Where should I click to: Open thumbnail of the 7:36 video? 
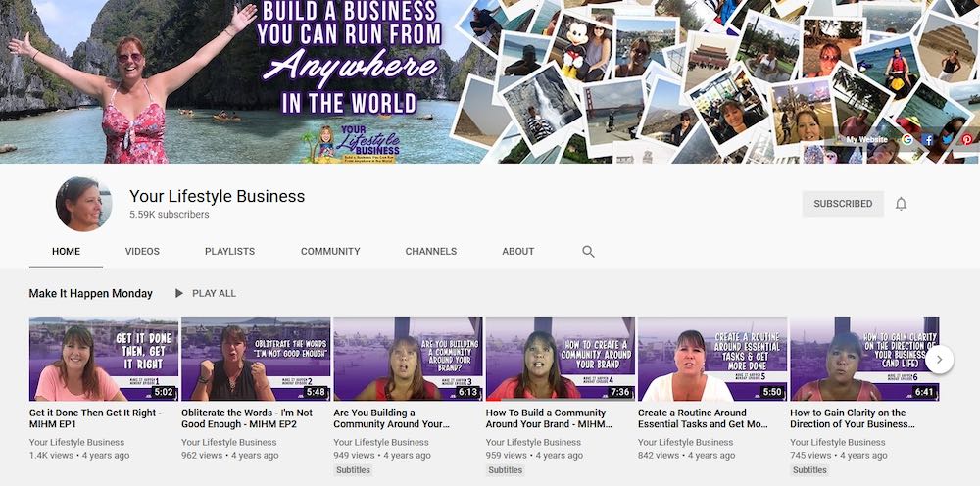point(560,360)
